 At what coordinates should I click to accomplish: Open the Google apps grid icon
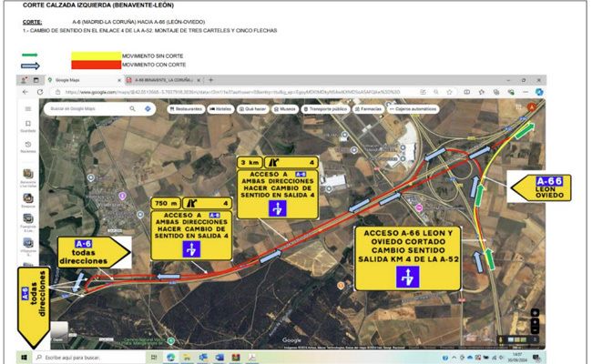coord(518,108)
